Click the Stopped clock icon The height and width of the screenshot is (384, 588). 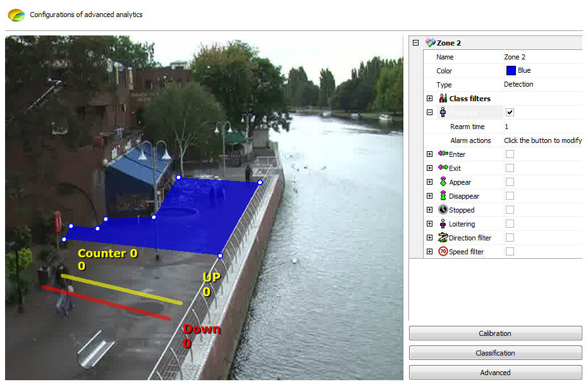click(443, 210)
